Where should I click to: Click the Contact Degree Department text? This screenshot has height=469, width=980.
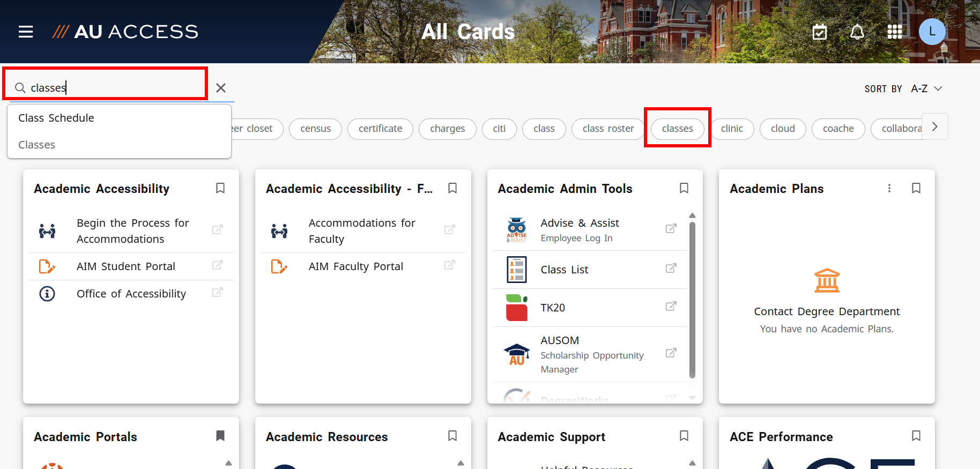(827, 311)
